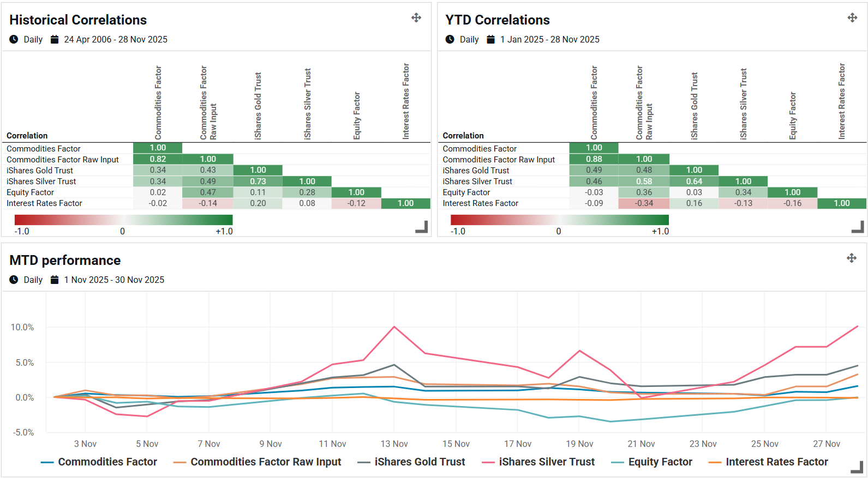868x478 pixels.
Task: Click calendar icon in MTD performance panel
Action: pos(55,280)
